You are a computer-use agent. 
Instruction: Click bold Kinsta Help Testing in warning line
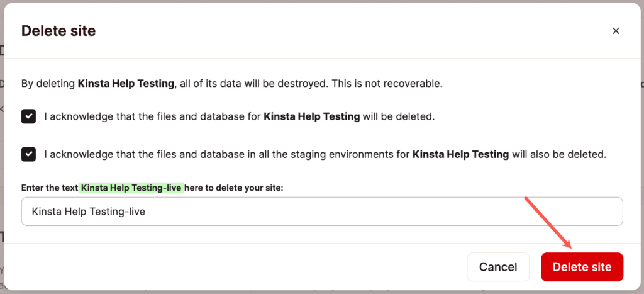tap(124, 83)
